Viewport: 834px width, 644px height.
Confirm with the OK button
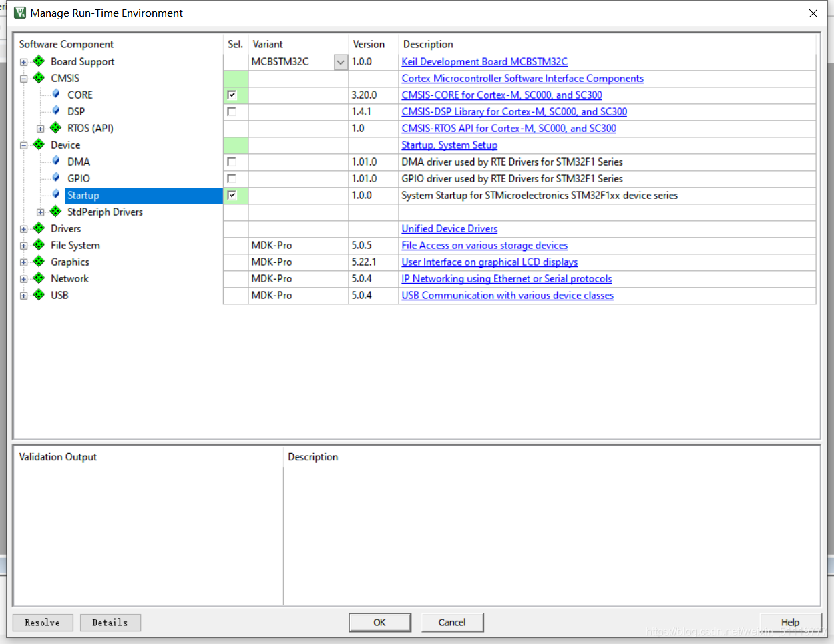tap(379, 622)
